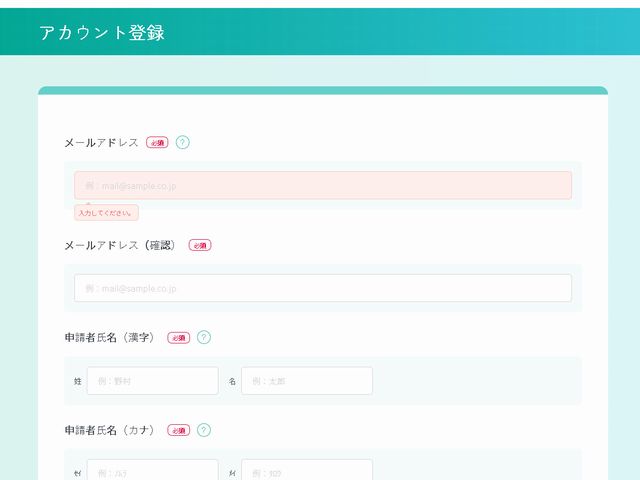The image size is (640, 480).
Task: Click the 申請者氏名（カナ） label text
Action: pos(111,431)
